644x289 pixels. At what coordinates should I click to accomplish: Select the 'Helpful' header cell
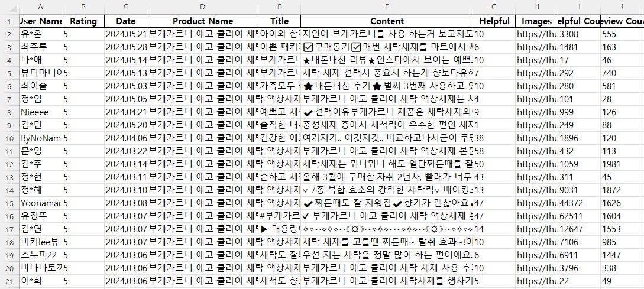[x=494, y=21]
